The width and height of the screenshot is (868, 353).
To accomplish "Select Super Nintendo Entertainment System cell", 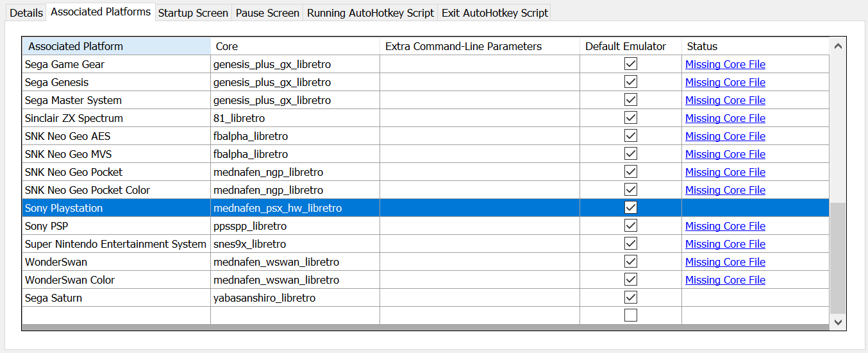I will point(116,244).
